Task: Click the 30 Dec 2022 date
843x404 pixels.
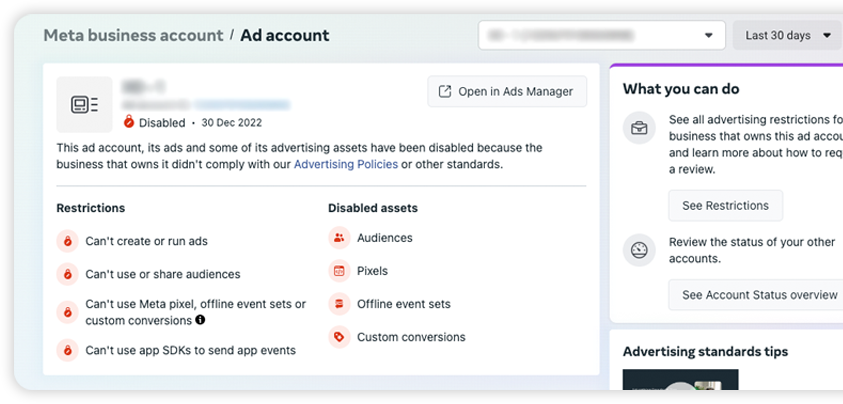Action: point(232,123)
